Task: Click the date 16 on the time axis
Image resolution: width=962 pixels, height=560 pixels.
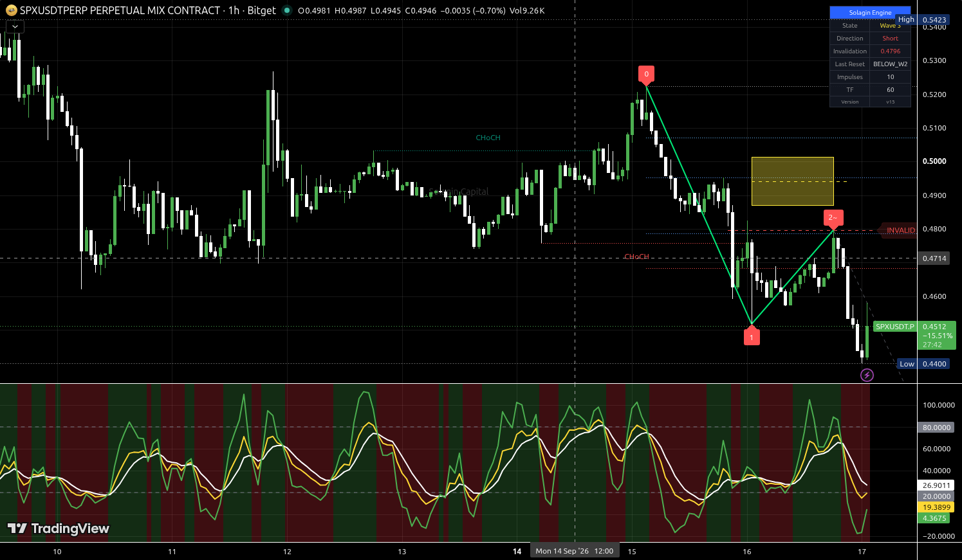Action: click(747, 552)
